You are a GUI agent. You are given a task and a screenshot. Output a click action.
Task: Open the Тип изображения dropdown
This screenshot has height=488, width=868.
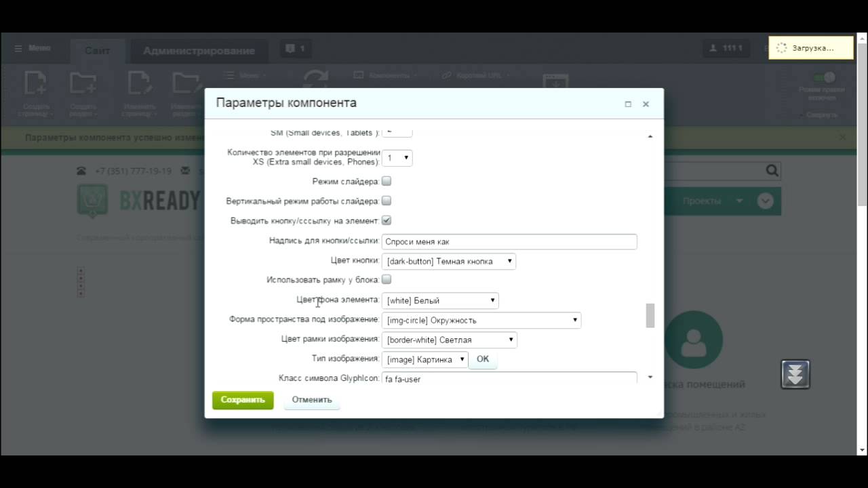coord(425,359)
